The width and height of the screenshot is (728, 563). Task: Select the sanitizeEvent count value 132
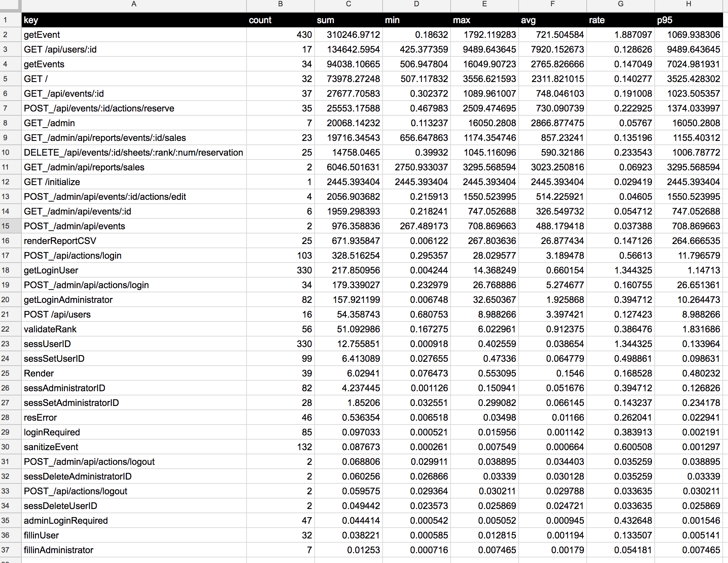280,447
